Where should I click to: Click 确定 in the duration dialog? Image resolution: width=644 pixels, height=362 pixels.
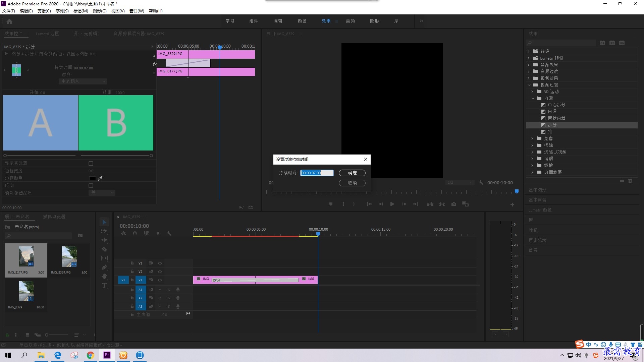click(x=352, y=173)
